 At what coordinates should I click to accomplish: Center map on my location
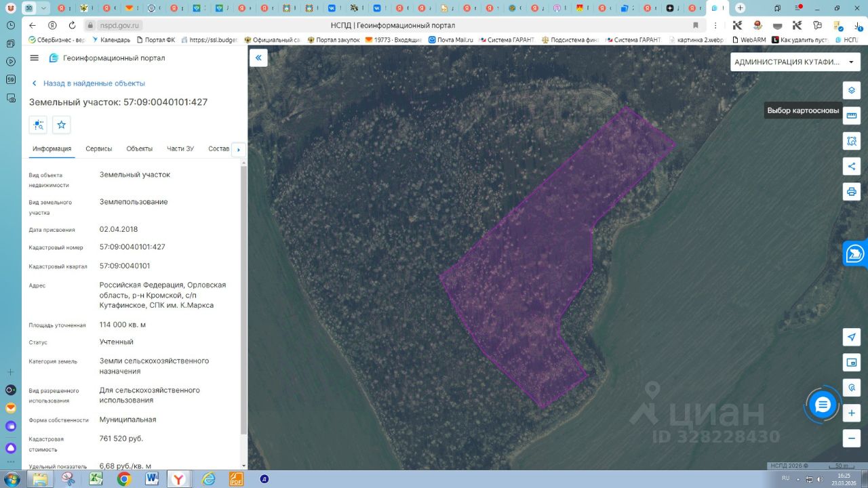pos(852,338)
